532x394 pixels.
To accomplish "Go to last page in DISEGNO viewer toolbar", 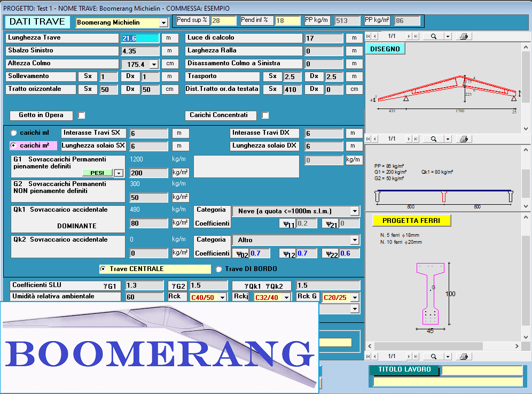I will [x=416, y=36].
